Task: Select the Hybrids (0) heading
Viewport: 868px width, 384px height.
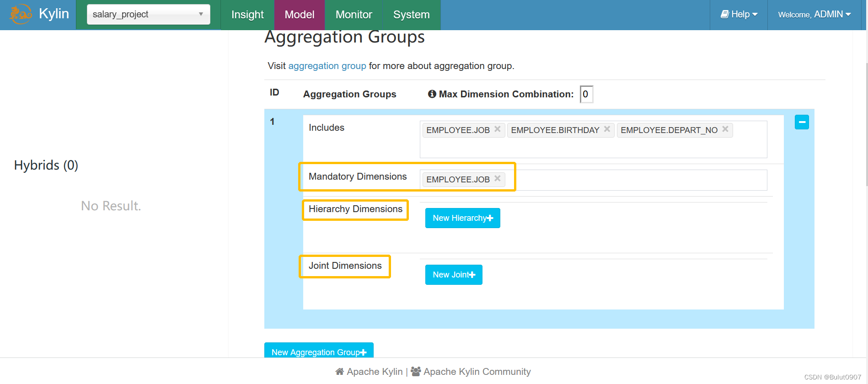Action: pos(46,165)
